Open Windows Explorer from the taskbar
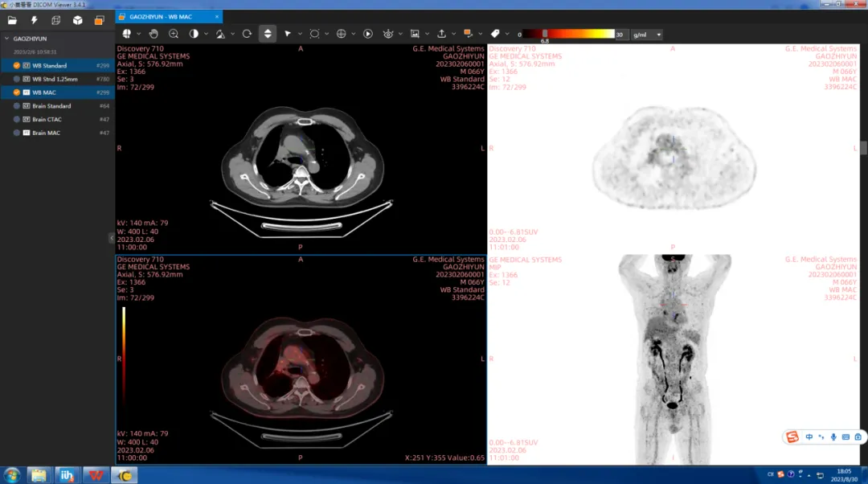This screenshot has width=868, height=484. [x=39, y=475]
